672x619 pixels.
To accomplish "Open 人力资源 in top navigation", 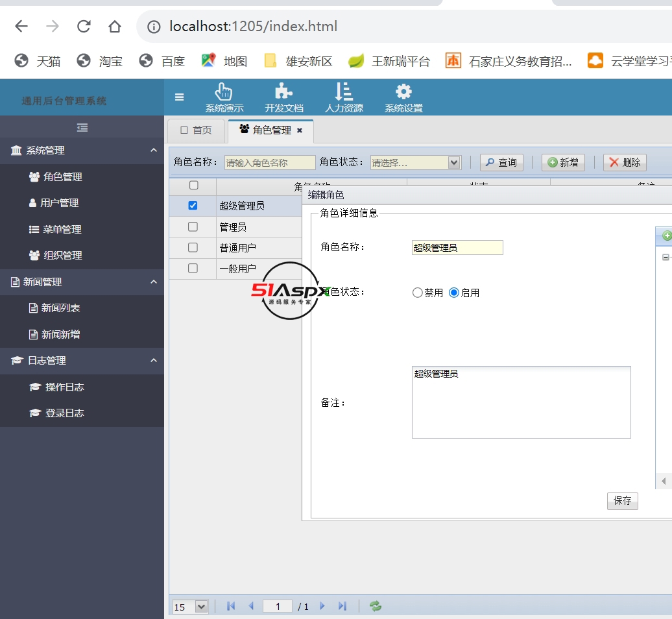I will [x=344, y=97].
